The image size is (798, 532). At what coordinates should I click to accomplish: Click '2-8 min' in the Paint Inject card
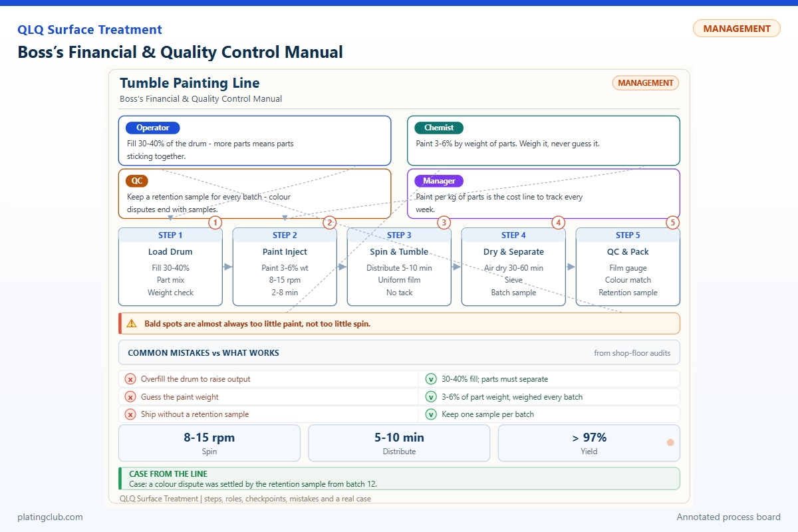(285, 293)
